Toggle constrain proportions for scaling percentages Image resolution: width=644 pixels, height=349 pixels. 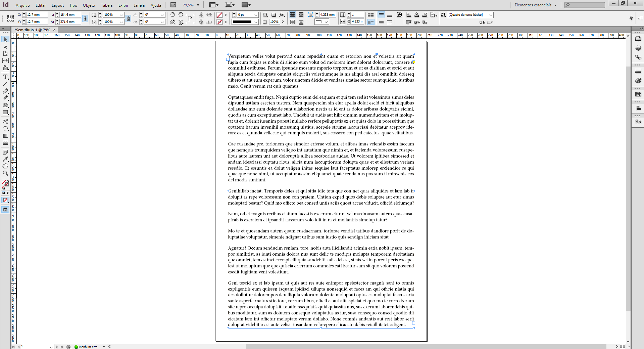[x=128, y=18]
